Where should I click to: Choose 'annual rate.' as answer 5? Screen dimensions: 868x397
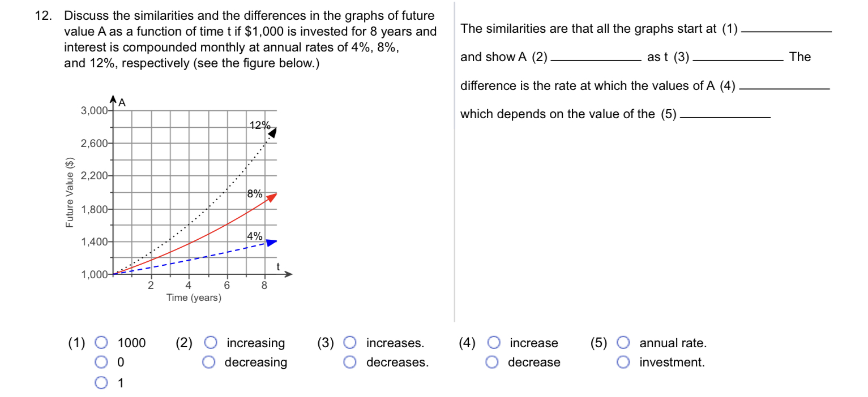tap(623, 343)
